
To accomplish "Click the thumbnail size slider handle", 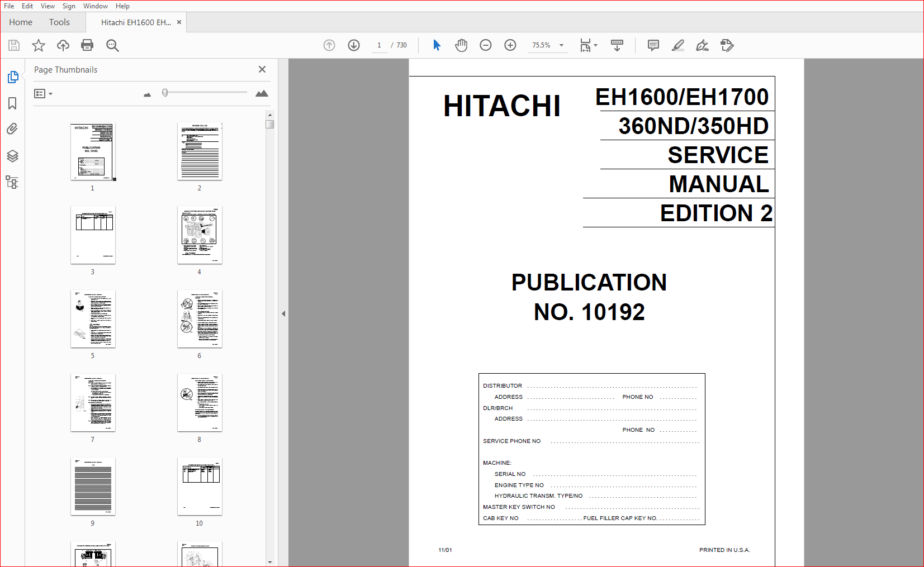I will [x=165, y=93].
